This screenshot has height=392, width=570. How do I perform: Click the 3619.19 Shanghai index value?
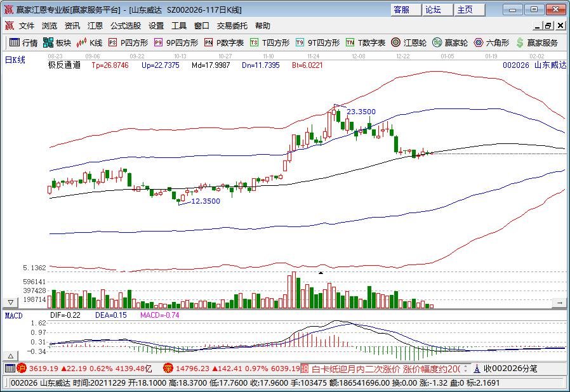44,369
